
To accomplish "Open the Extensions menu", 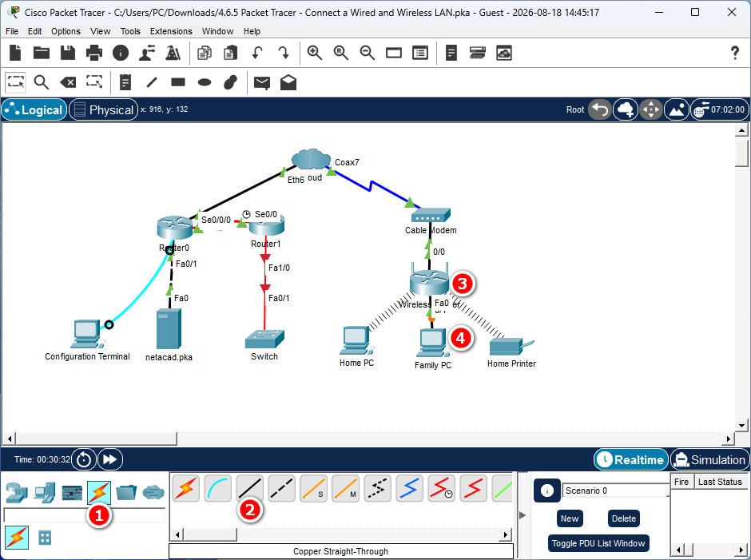I will point(171,31).
